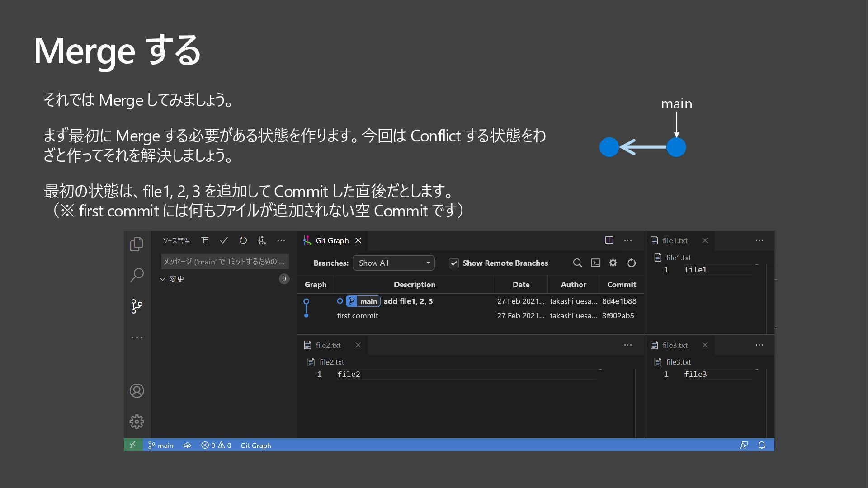
Task: Refresh the source control panel
Action: click(x=243, y=240)
